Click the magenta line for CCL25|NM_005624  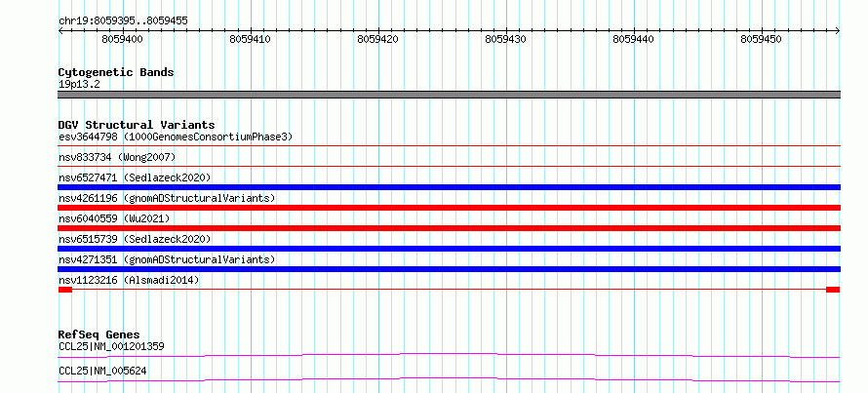pos(449,379)
